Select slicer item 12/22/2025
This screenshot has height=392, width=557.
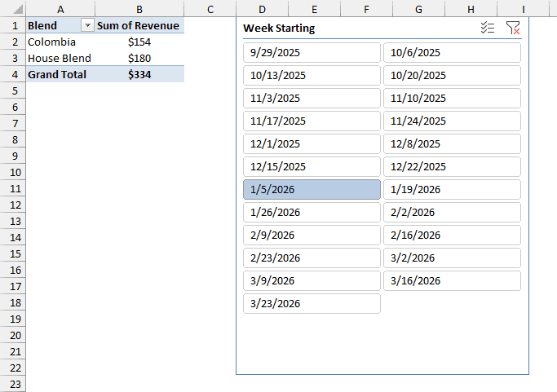point(452,166)
